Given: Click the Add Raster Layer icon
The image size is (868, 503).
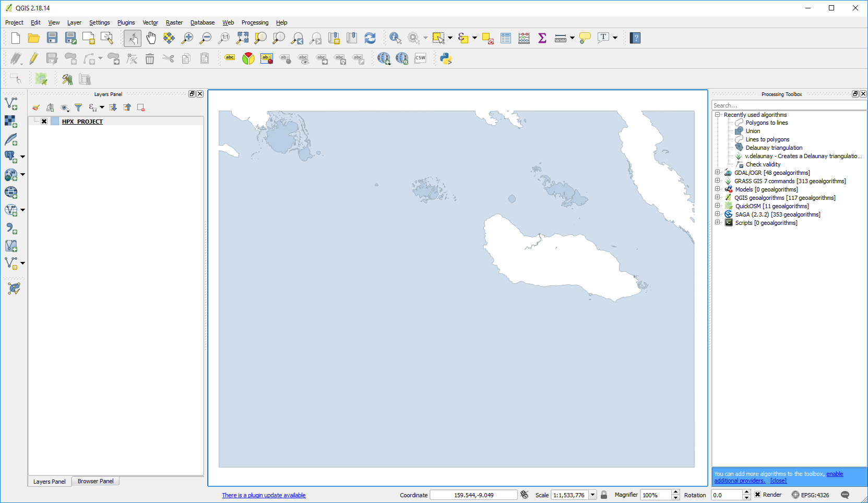Looking at the screenshot, I should tap(11, 122).
